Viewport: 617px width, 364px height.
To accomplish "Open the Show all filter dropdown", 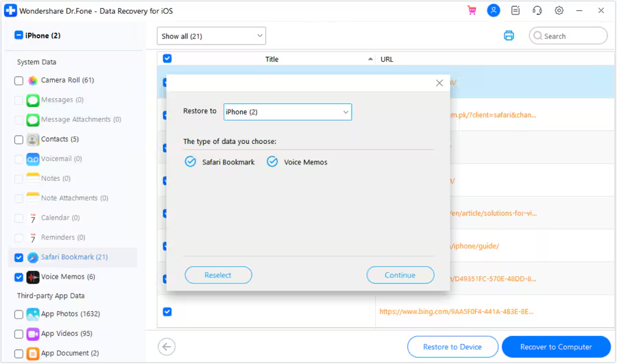I will pyautogui.click(x=211, y=36).
